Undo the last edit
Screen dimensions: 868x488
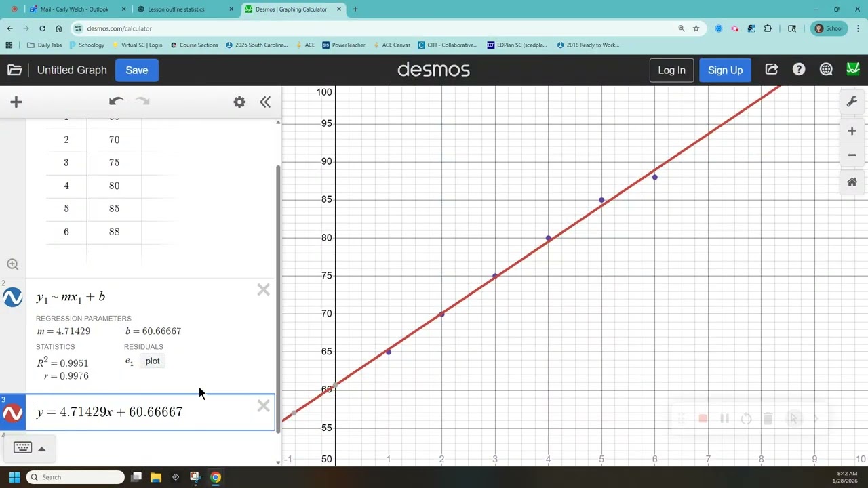tap(116, 102)
